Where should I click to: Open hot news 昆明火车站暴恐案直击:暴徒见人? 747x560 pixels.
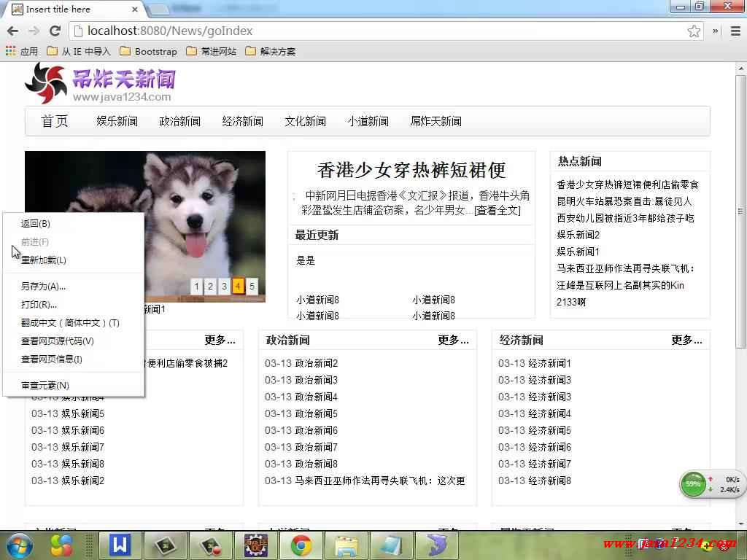(x=624, y=201)
